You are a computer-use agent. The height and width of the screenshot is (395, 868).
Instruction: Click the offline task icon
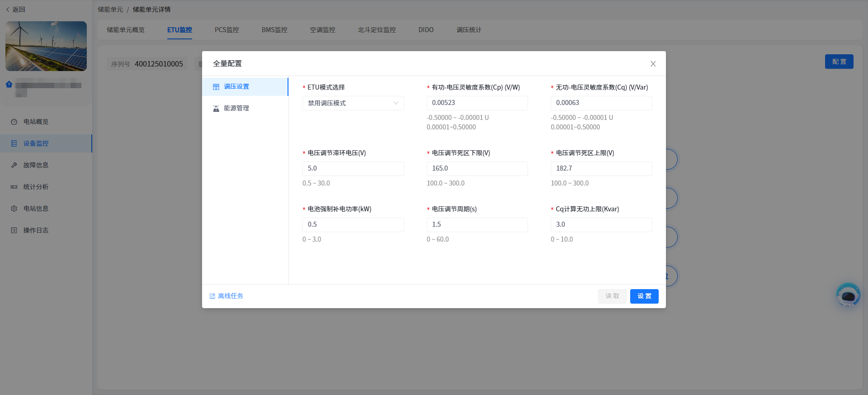click(212, 296)
